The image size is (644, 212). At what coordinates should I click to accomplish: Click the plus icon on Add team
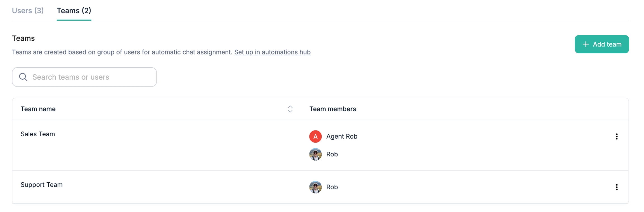tap(586, 44)
